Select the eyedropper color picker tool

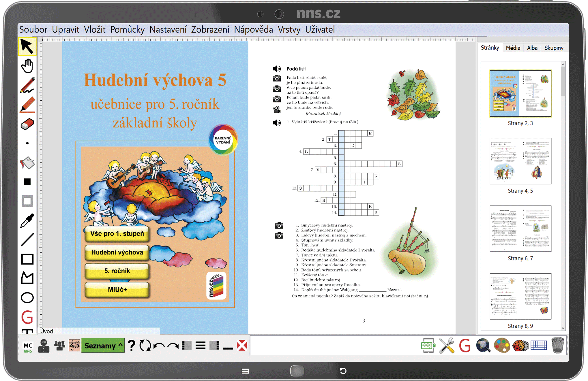[27, 220]
